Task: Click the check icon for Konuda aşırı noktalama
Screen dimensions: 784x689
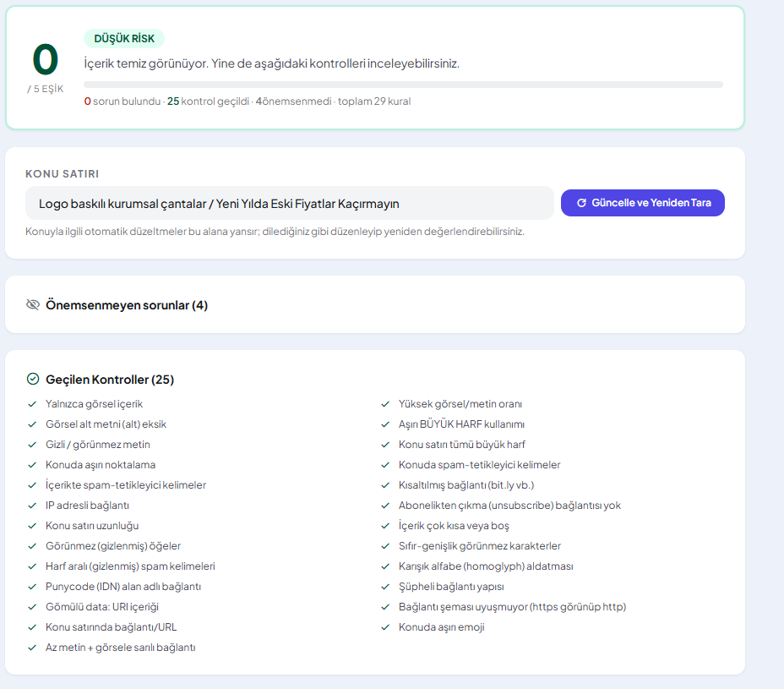Action: pos(32,465)
